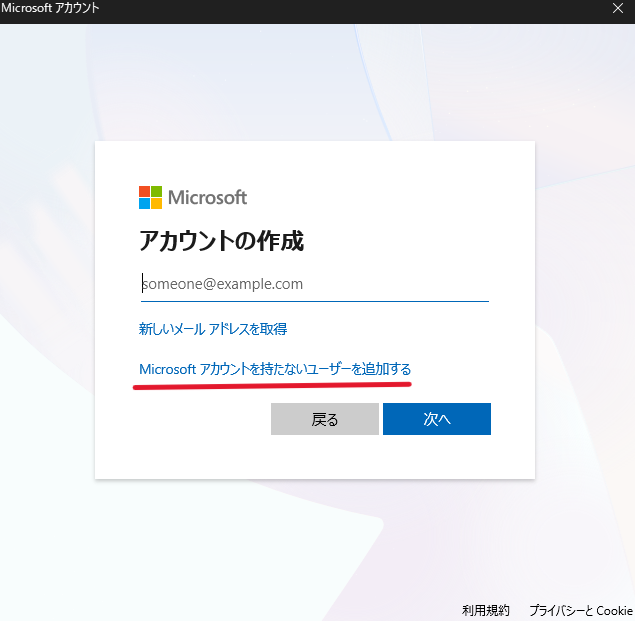Click the Microsoft logo in the dialog
Image resolution: width=635 pixels, height=621 pixels.
point(193,198)
